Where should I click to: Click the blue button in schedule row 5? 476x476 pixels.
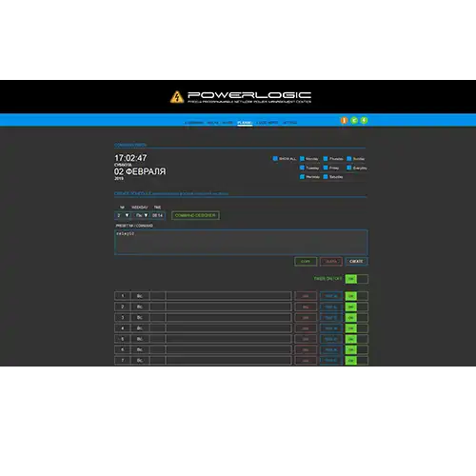coord(331,339)
